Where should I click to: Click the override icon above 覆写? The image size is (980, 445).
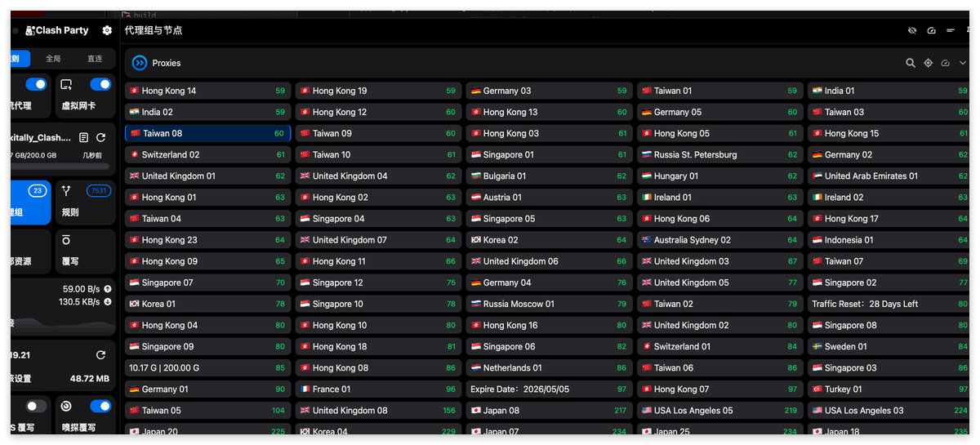(66, 240)
